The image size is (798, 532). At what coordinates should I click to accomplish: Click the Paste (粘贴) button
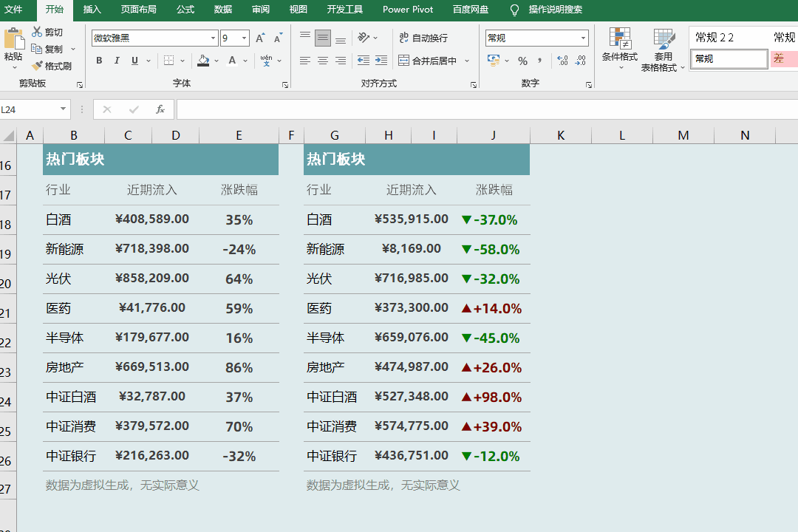click(13, 46)
